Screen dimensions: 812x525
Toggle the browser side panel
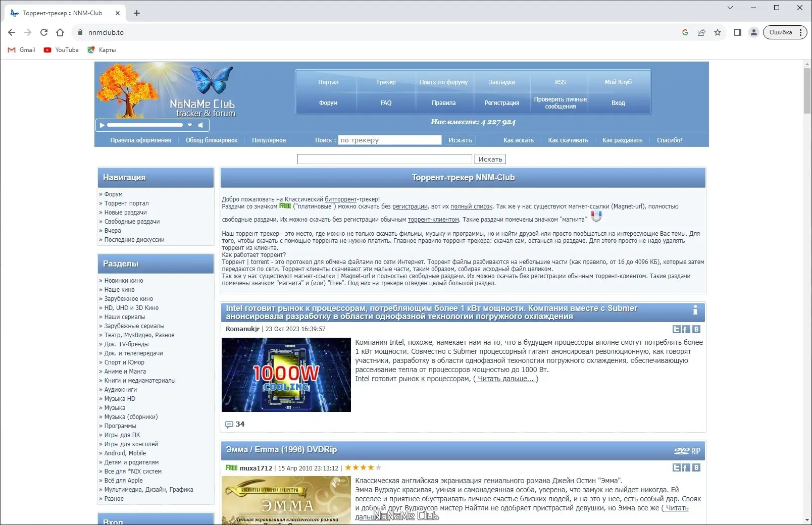click(x=738, y=32)
